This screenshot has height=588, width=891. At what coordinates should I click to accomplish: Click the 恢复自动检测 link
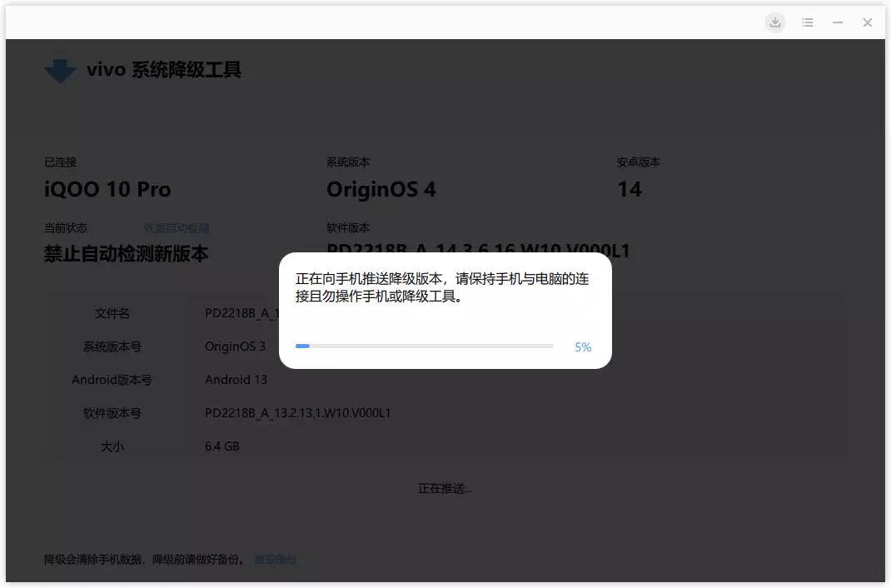point(177,228)
